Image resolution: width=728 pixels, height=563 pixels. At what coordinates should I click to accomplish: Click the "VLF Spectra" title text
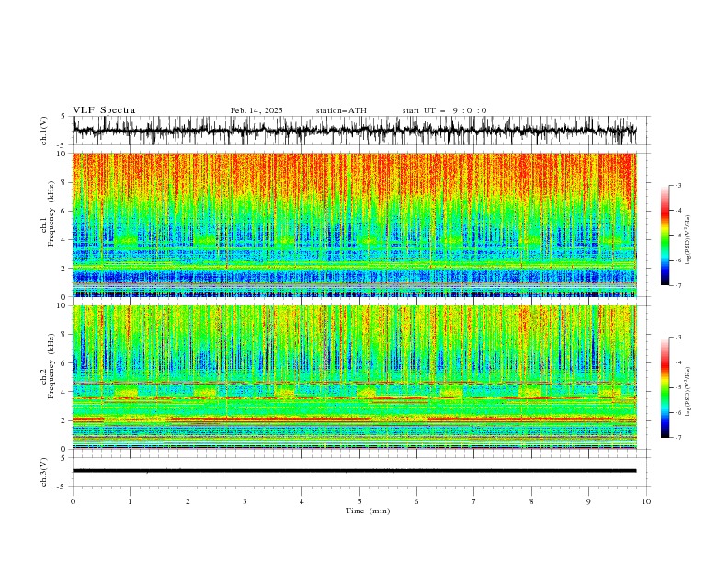point(104,110)
